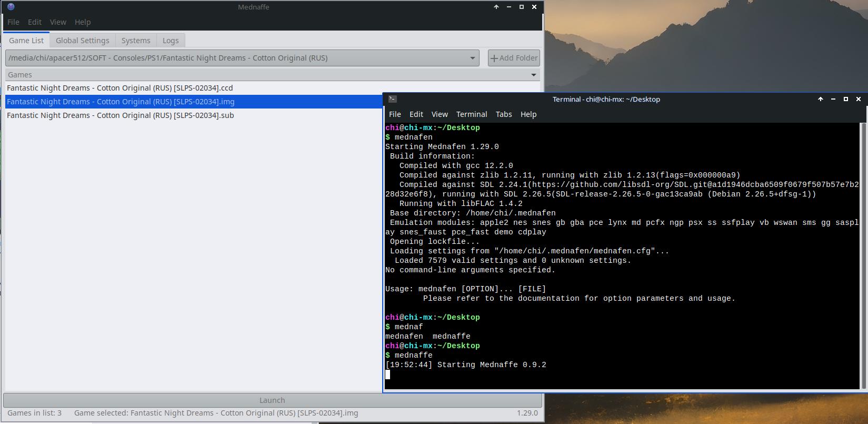Image resolution: width=868 pixels, height=424 pixels.
Task: Select the Cotton Original .ccd file
Action: point(119,88)
